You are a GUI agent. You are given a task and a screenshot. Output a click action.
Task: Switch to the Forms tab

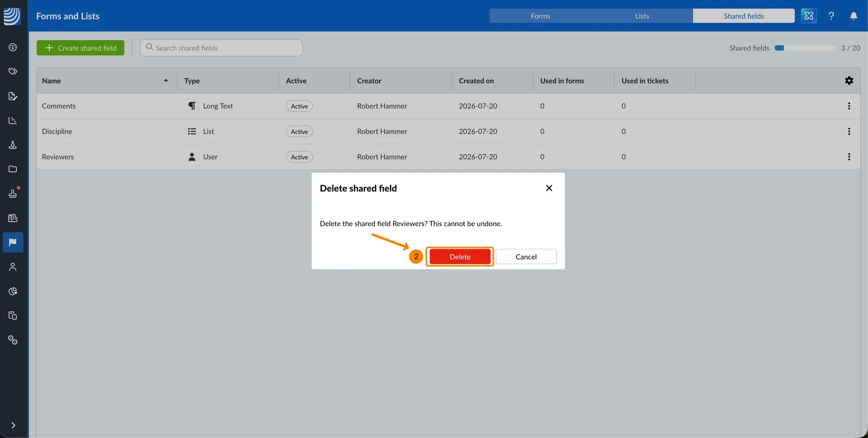pyautogui.click(x=540, y=16)
